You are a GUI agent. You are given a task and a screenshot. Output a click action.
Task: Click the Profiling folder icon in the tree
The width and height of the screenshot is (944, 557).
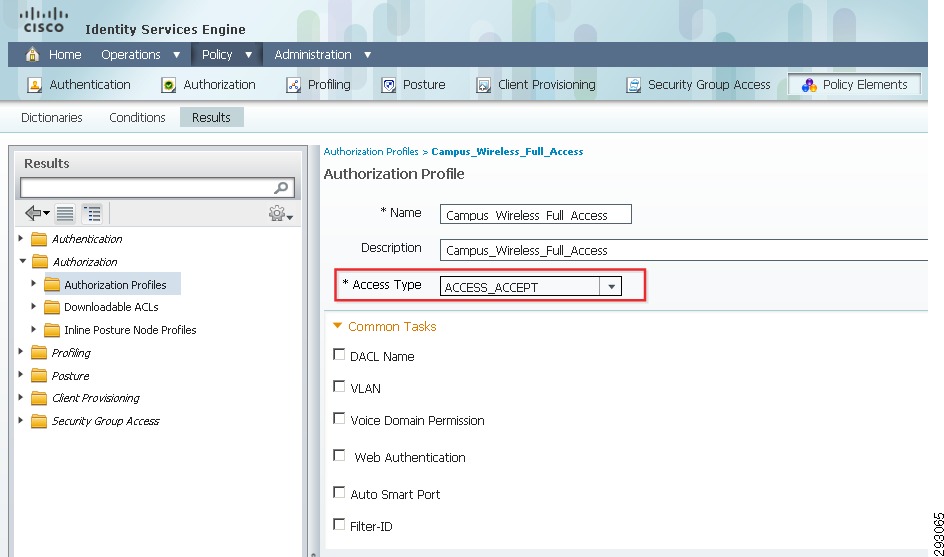click(39, 353)
